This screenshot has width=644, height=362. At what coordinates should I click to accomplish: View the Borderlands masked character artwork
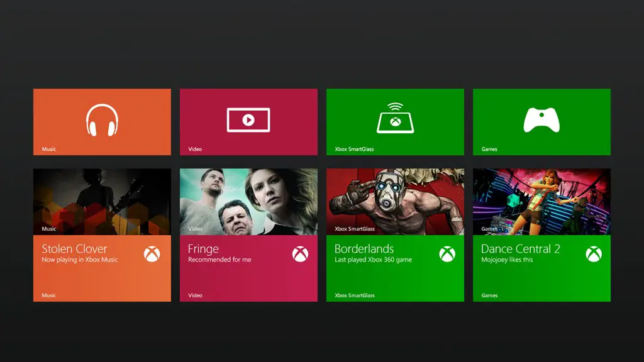[x=395, y=202]
